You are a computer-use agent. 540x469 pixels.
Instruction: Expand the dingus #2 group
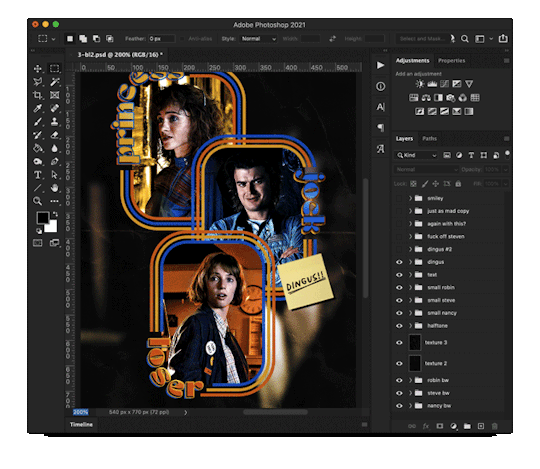(410, 249)
